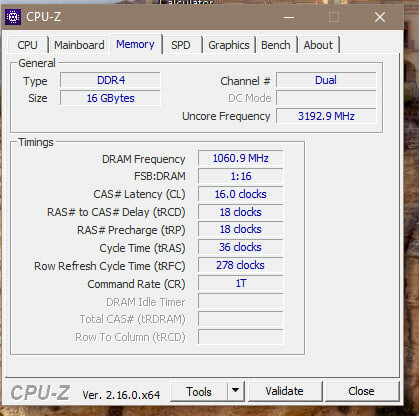
Task: Click the DDR4 memory type field
Action: pos(110,80)
